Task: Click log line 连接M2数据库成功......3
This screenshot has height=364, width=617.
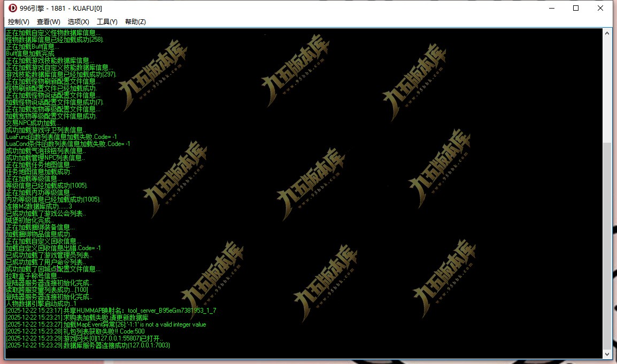Action: point(38,207)
